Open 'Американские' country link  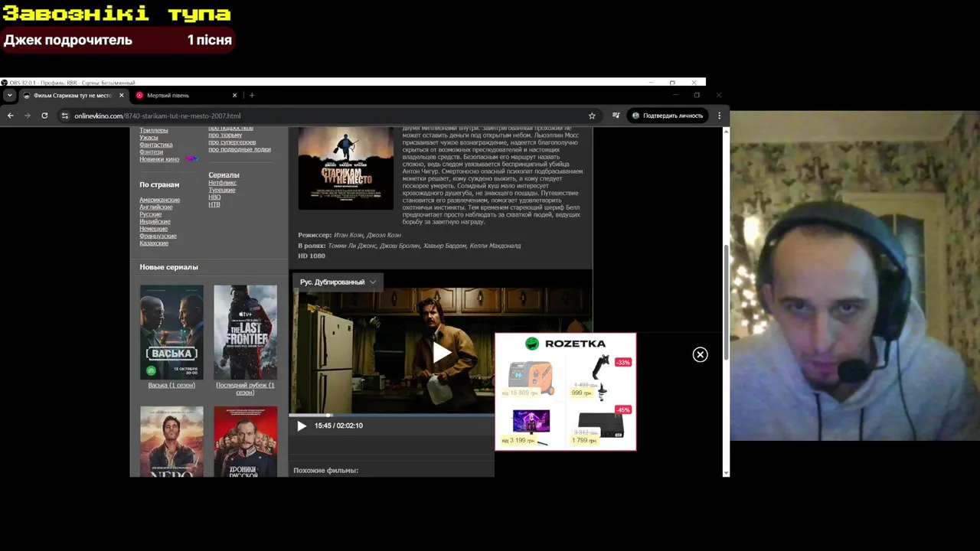pos(159,200)
